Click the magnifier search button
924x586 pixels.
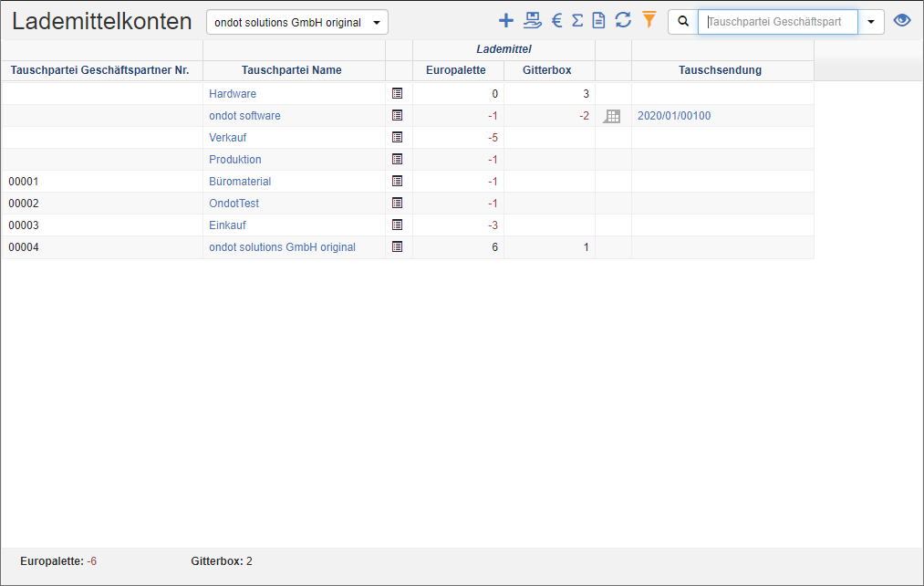(683, 23)
